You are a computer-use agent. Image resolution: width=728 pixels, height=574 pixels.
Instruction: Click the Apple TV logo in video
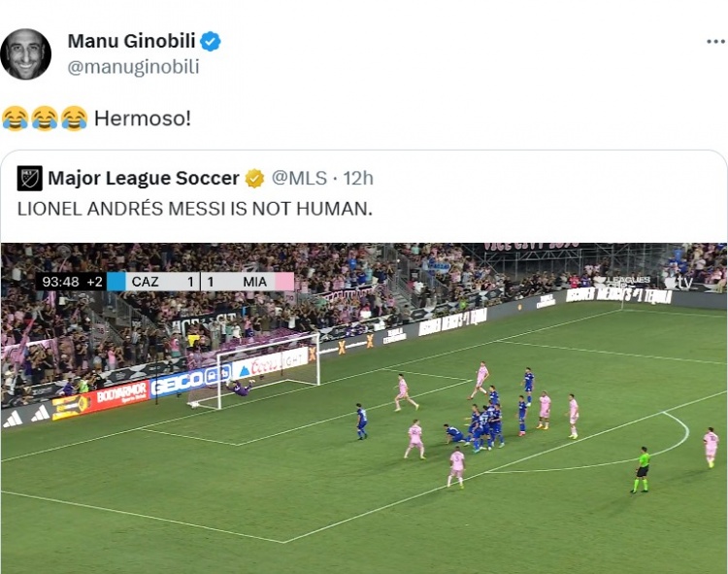[678, 282]
